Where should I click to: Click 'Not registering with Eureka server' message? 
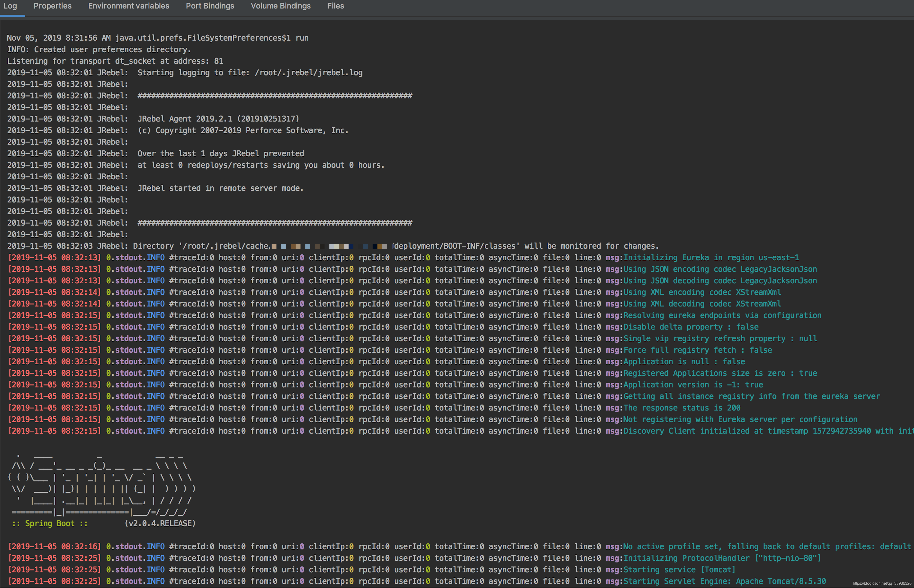[740, 420]
